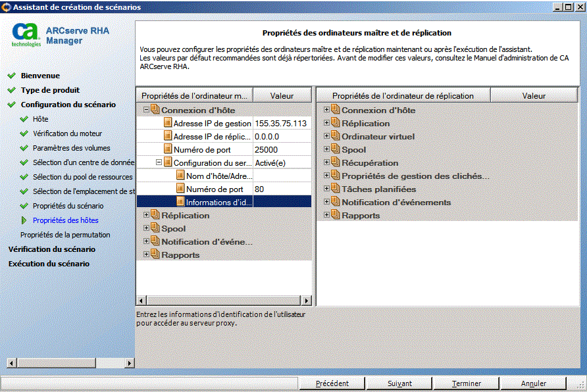Screen dimensions: 587x392
Task: Click the Suivant button
Action: pyautogui.click(x=399, y=383)
